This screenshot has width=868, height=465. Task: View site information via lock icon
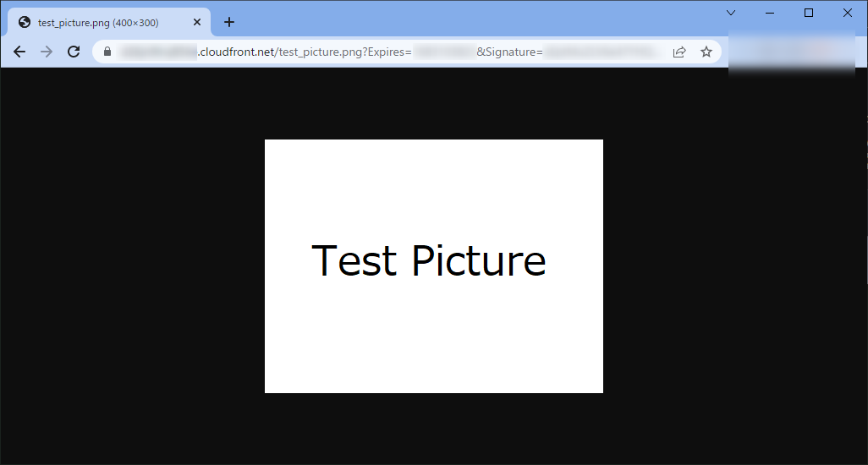coord(107,52)
